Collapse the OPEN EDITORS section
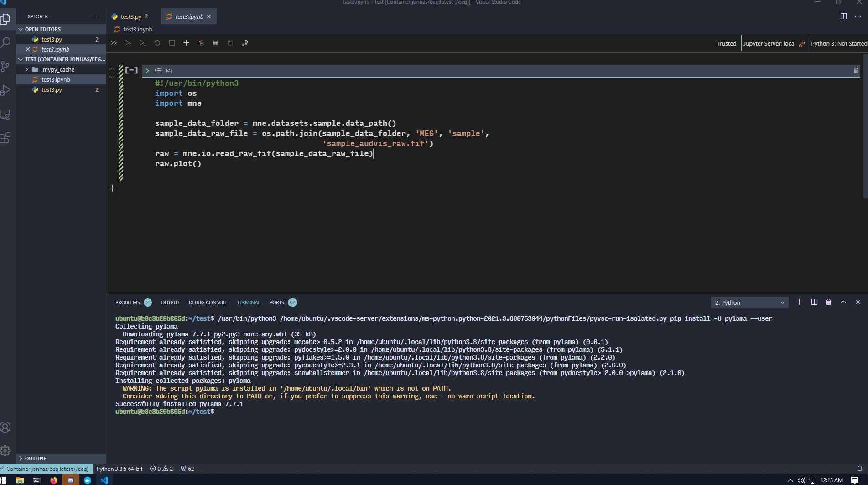This screenshot has width=868, height=485. [21, 29]
